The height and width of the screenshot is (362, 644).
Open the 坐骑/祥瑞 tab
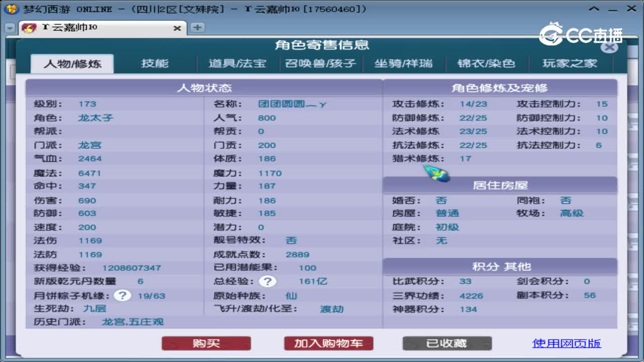404,64
